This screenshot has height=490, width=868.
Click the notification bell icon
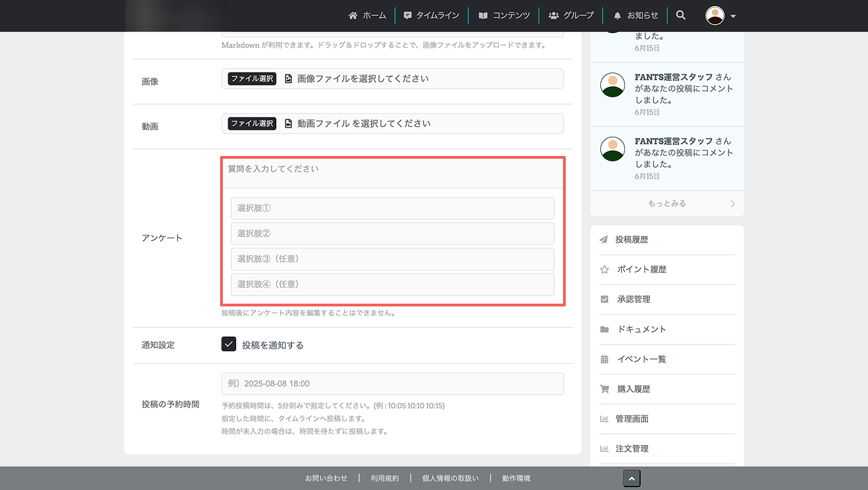(618, 15)
